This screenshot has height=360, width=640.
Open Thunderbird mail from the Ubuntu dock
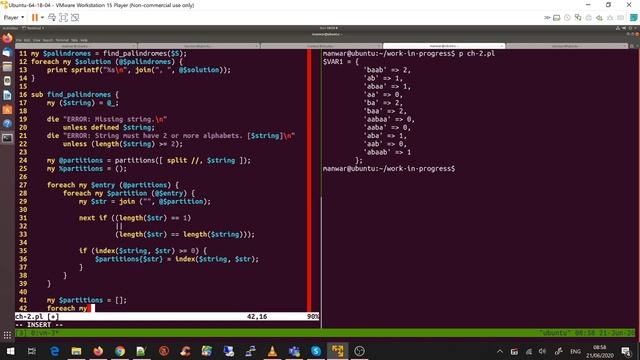pos(7,52)
